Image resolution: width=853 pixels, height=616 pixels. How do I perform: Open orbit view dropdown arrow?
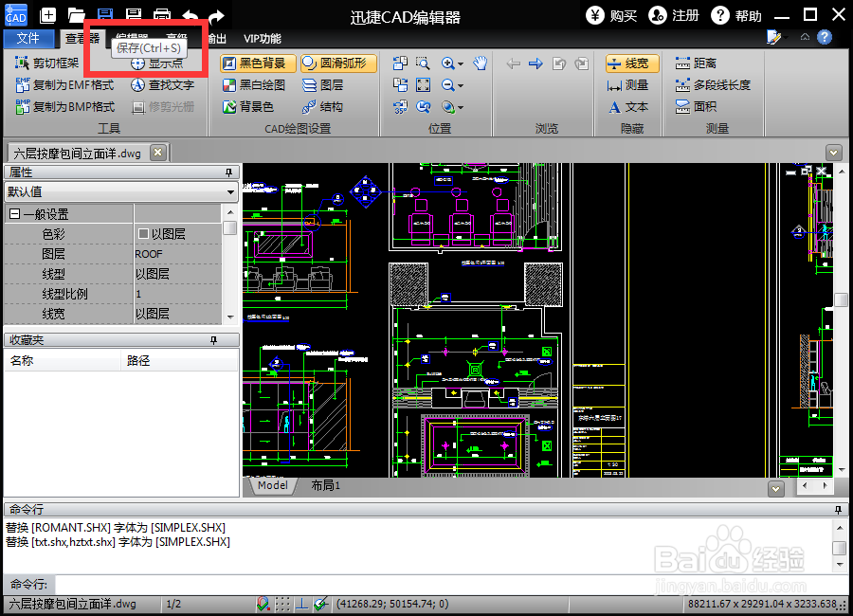(461, 108)
